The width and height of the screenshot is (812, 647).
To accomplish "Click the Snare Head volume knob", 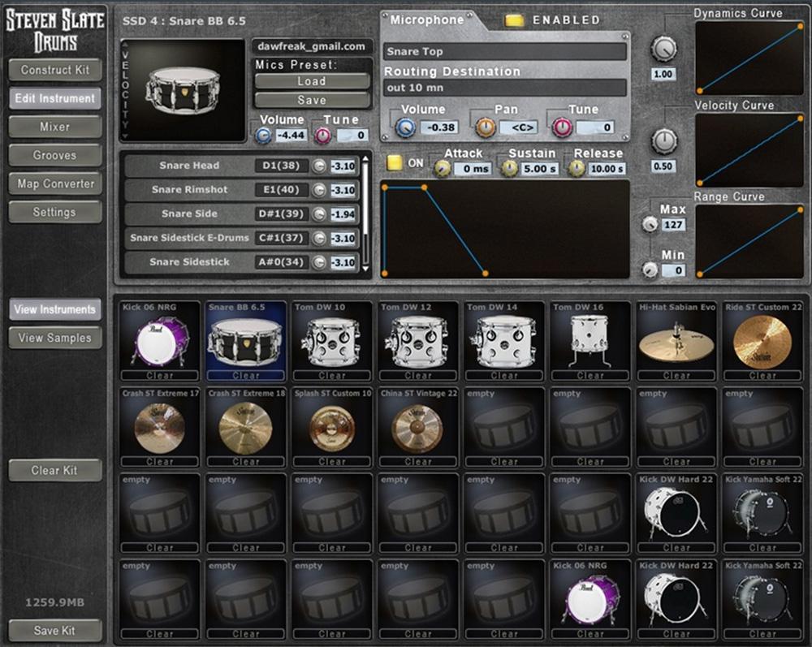I will (x=319, y=166).
